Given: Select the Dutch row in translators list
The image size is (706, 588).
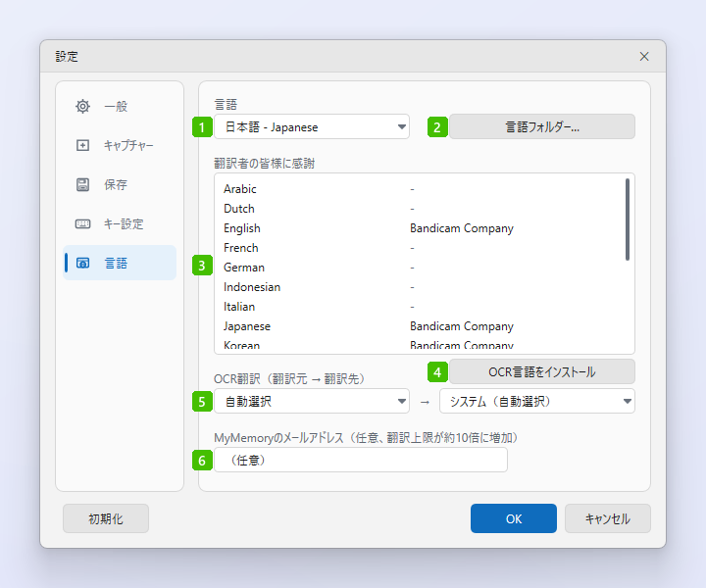Looking at the screenshot, I should click(x=420, y=209).
